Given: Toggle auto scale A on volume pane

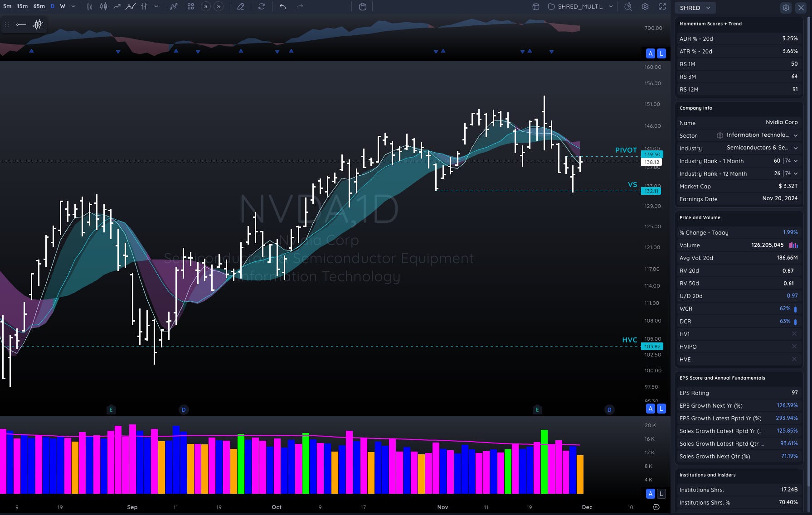Looking at the screenshot, I should tap(651, 494).
